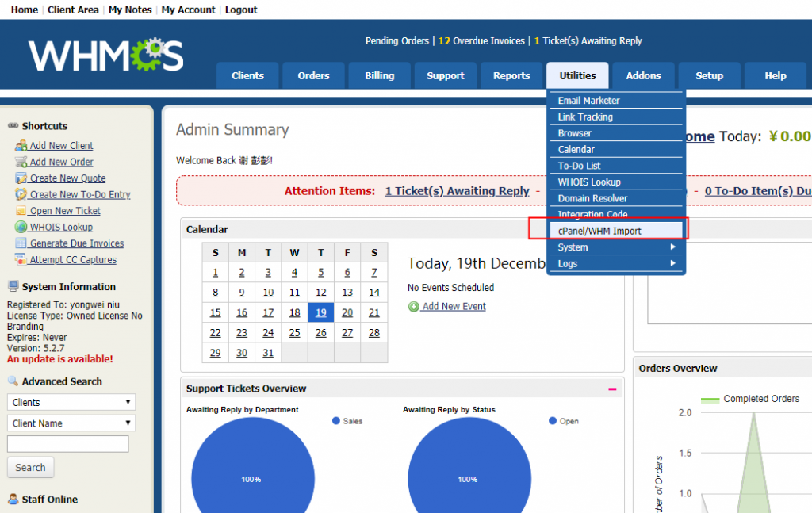
Task: Select calendar day 25
Action: pyautogui.click(x=295, y=333)
